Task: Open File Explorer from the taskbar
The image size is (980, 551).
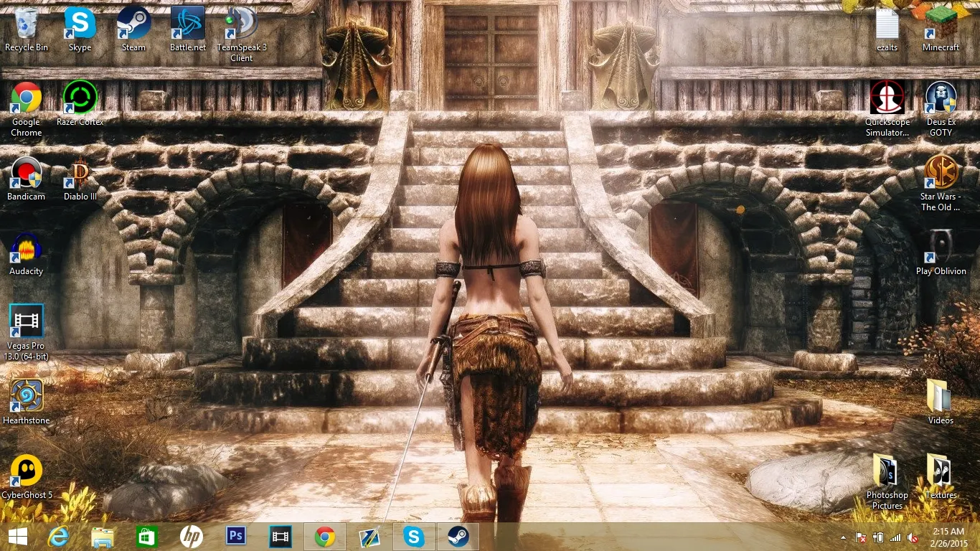Action: [103, 537]
